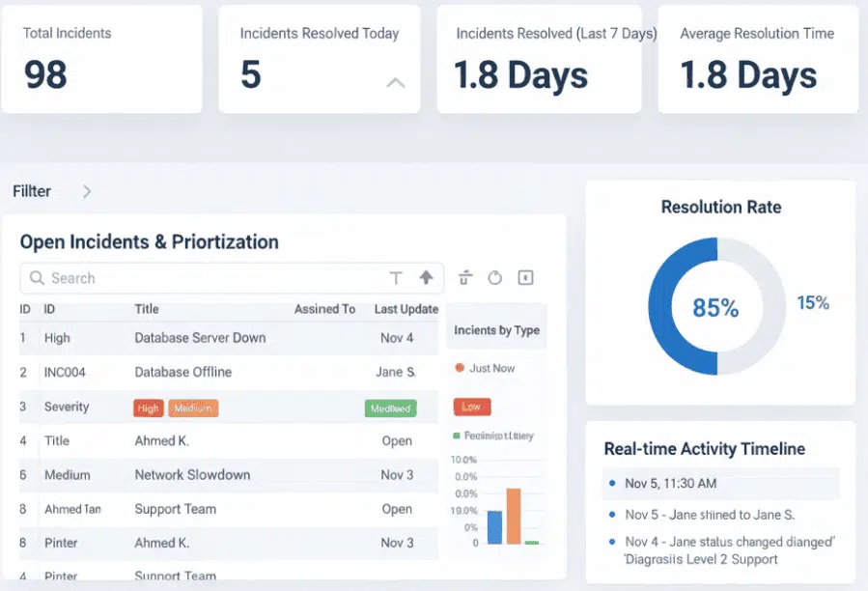This screenshot has width=868, height=591.
Task: Open the history clock icon
Action: pos(495,277)
